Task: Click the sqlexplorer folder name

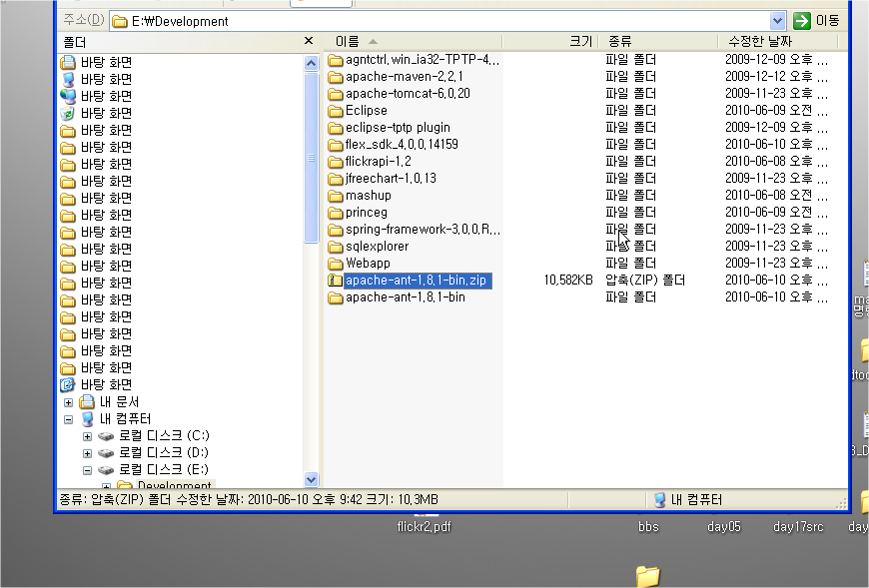Action: click(x=377, y=247)
